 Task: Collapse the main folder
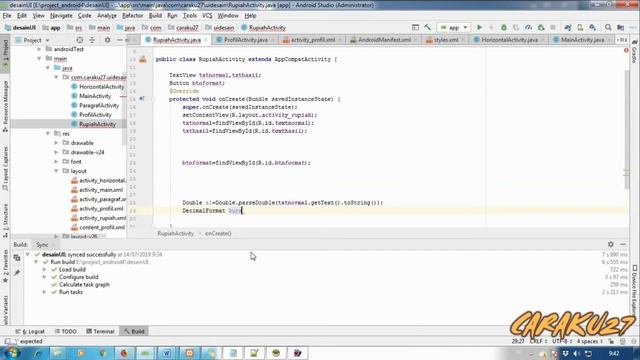(40, 58)
